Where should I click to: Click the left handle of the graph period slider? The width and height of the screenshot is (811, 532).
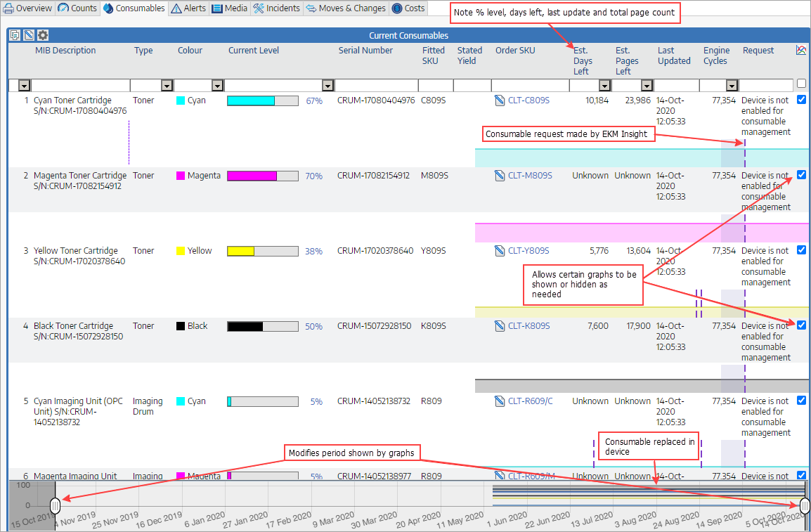click(56, 505)
